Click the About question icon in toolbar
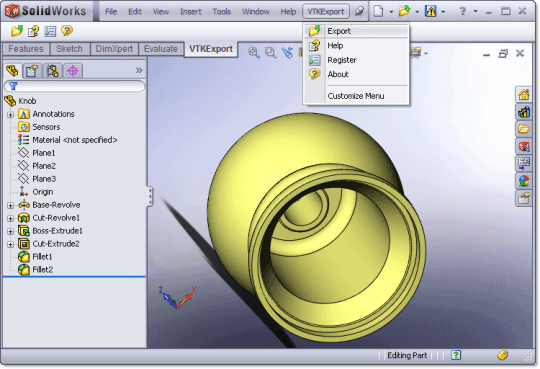The height and width of the screenshot is (369, 540). (67, 30)
